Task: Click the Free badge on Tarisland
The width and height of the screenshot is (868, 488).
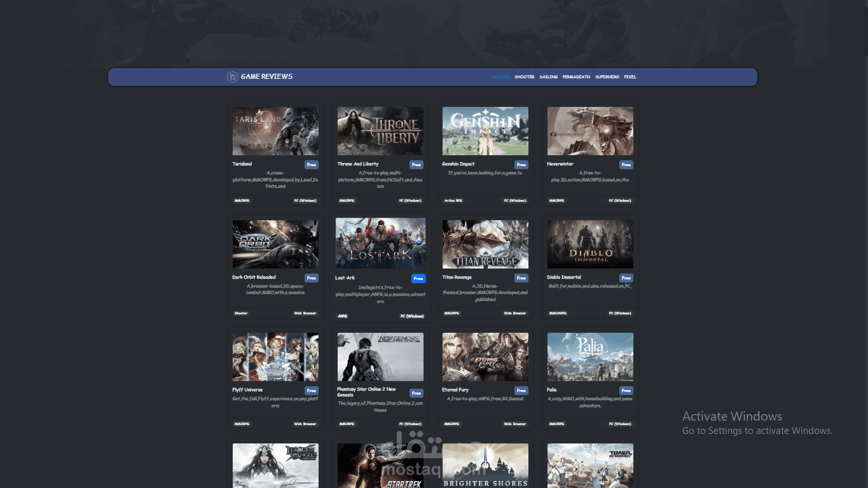Action: click(312, 164)
